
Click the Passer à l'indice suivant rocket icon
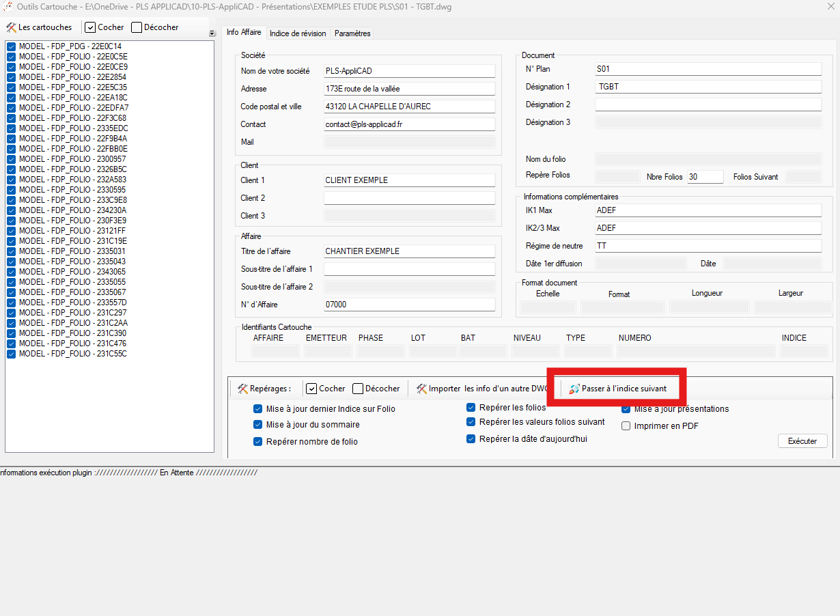pos(574,389)
